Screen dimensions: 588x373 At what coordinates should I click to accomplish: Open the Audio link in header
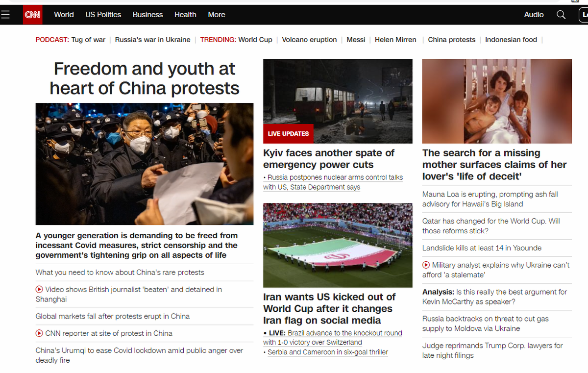tap(534, 15)
